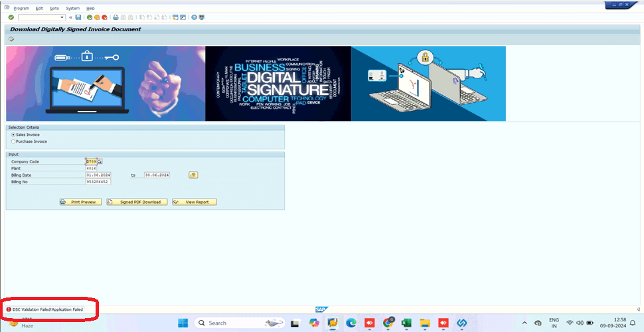Viewport: 644px width, 332px height.
Task: Open Google Chrome from taskbar
Action: tap(388, 323)
